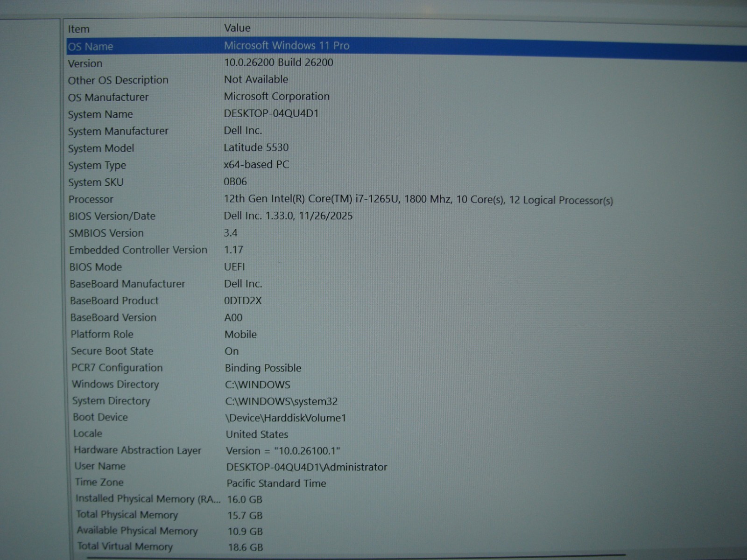
Task: Click the Binding Possible value
Action: coord(263,368)
